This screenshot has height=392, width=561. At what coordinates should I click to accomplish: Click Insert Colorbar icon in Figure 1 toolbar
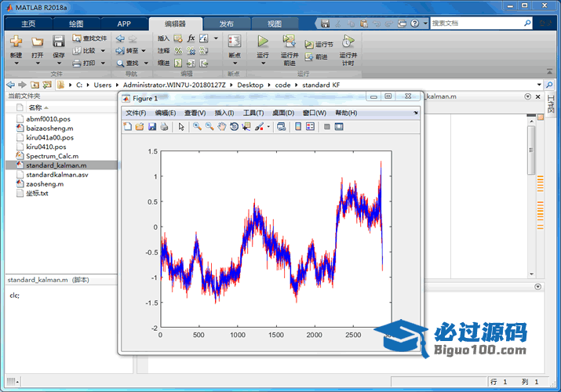point(298,126)
